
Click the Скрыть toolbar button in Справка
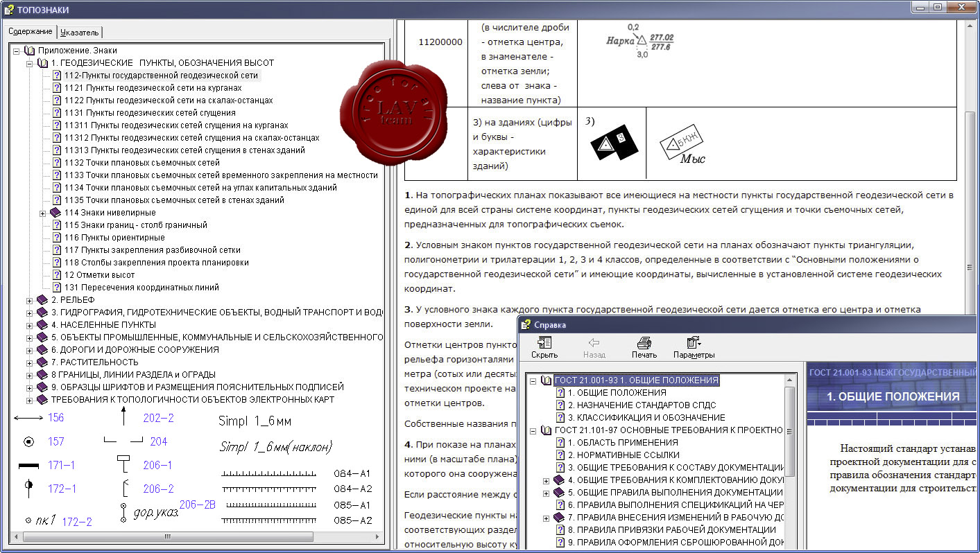point(544,347)
